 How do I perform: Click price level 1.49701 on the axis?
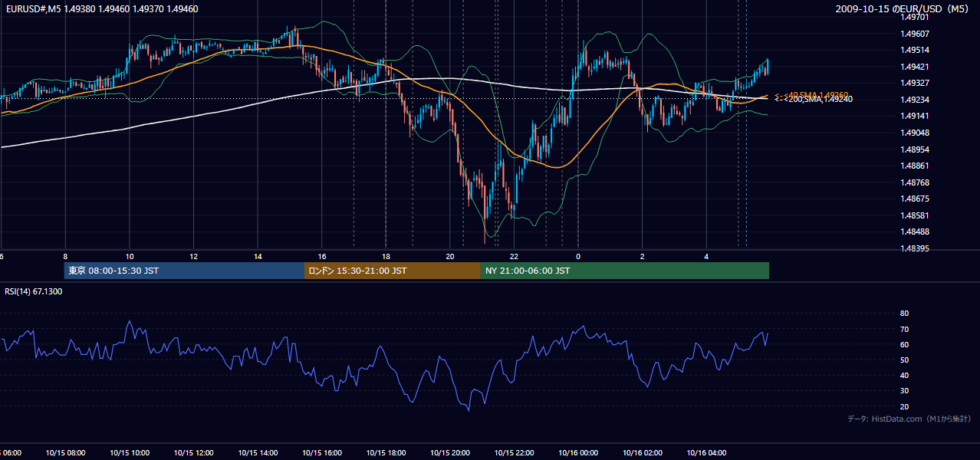(x=914, y=17)
